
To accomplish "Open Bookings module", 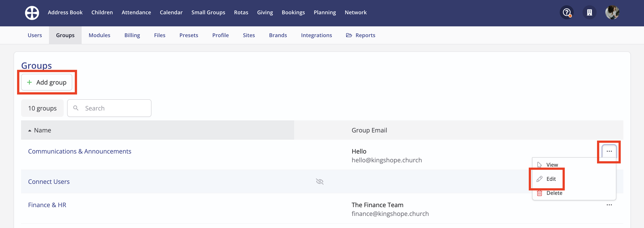I will pos(293,13).
